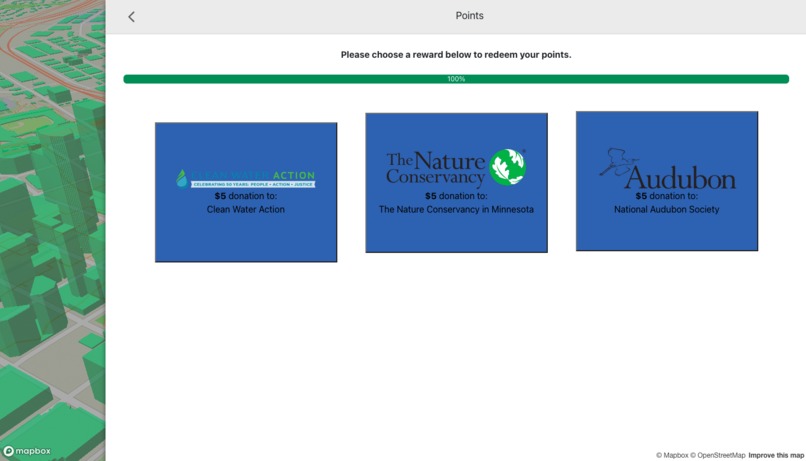The width and height of the screenshot is (806, 461).
Task: Pick the National Audubon Society donation card
Action: (x=667, y=181)
